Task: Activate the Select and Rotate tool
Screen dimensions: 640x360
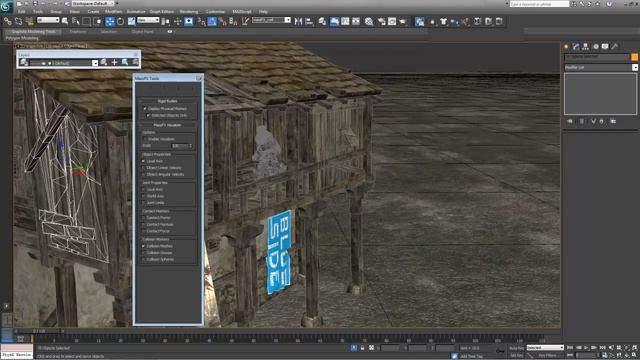Action: tap(121, 21)
